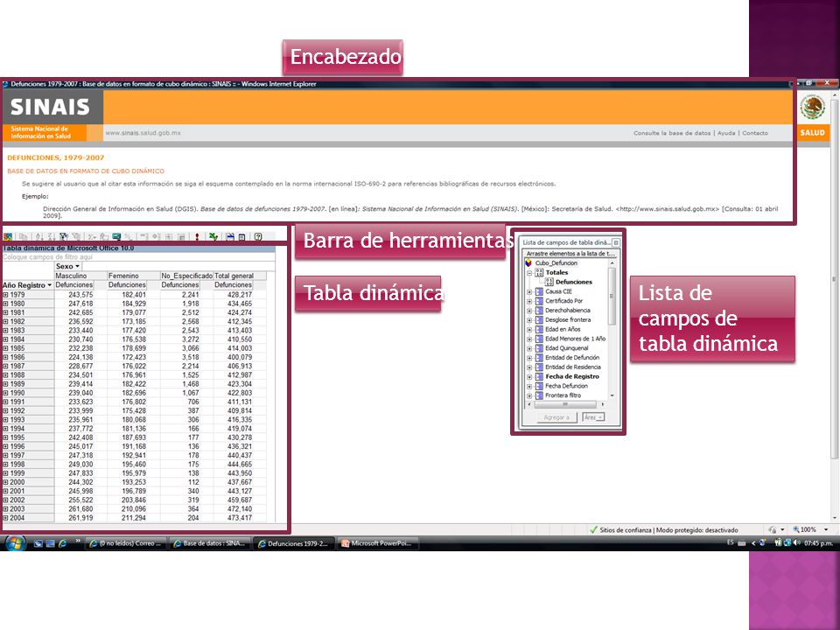Switch to '(0 no leídos) Correo' taskbar window
The height and width of the screenshot is (630, 840).
[126, 543]
